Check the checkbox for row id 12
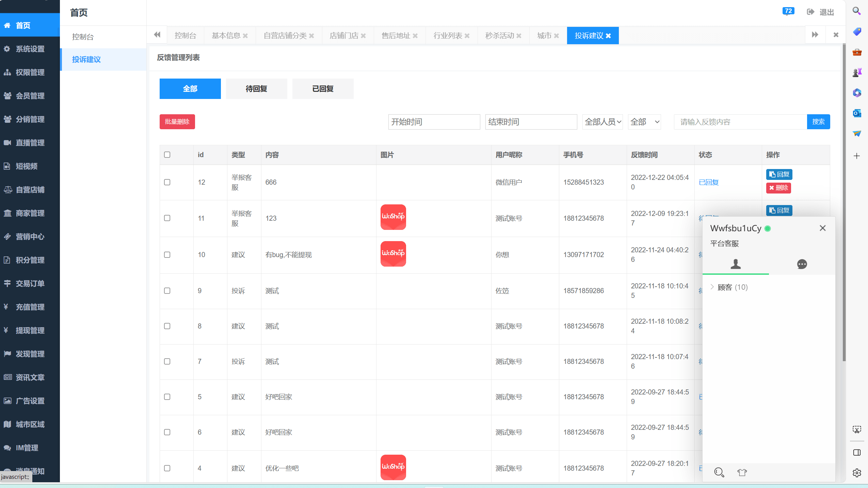Image resolution: width=868 pixels, height=488 pixels. pos(167,182)
